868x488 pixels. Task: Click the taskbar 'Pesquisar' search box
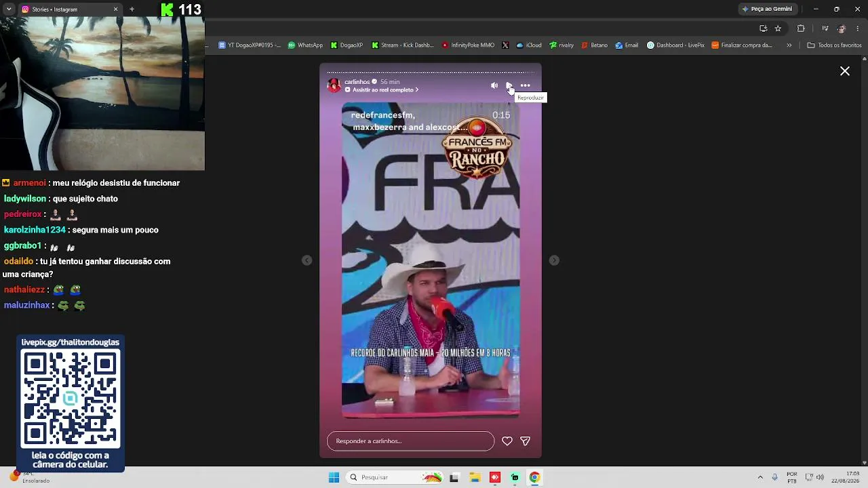(395, 477)
